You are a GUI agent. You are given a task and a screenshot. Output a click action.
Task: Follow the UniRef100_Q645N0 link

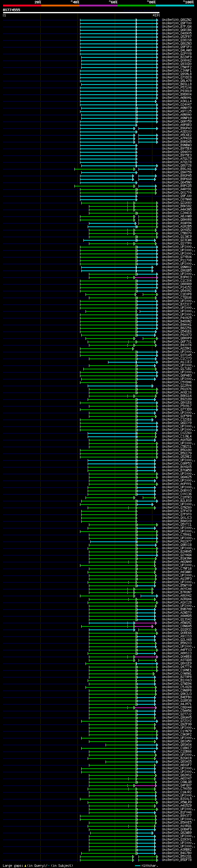177,182
